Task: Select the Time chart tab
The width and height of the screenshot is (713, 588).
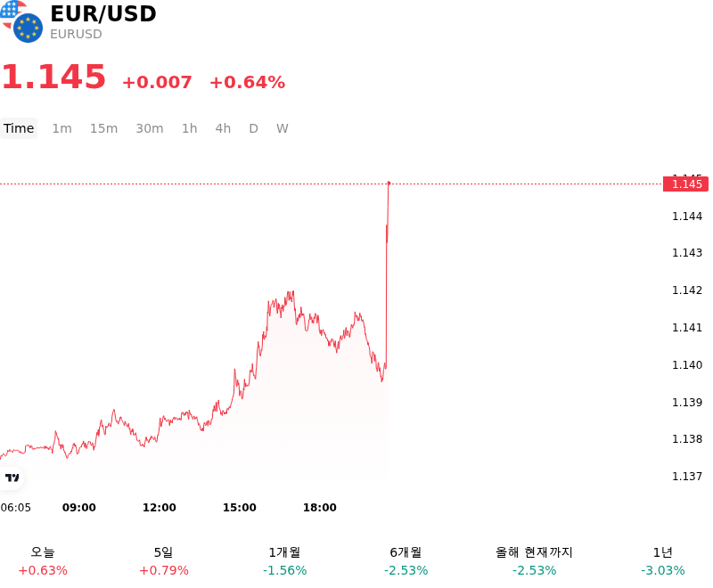Action: click(x=19, y=128)
